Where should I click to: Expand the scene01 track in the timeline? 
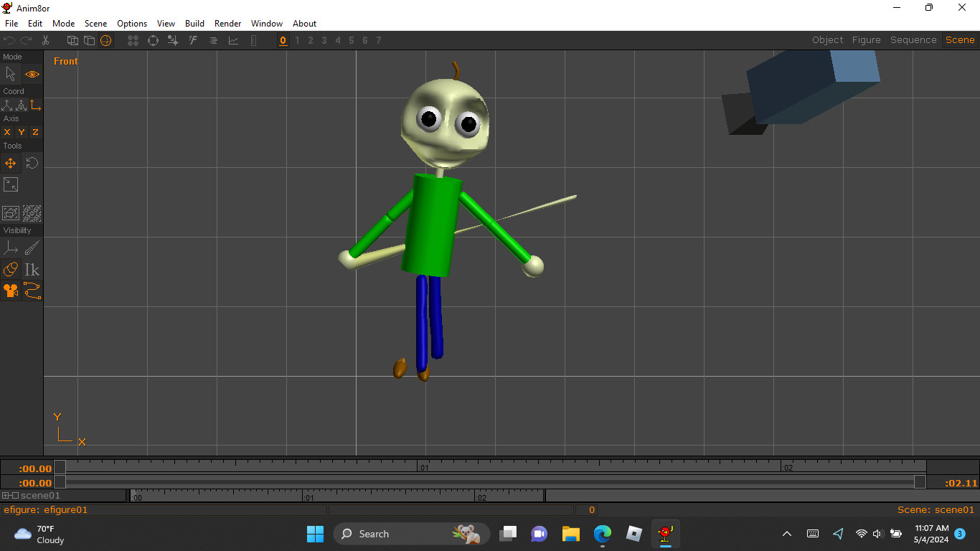(x=6, y=494)
